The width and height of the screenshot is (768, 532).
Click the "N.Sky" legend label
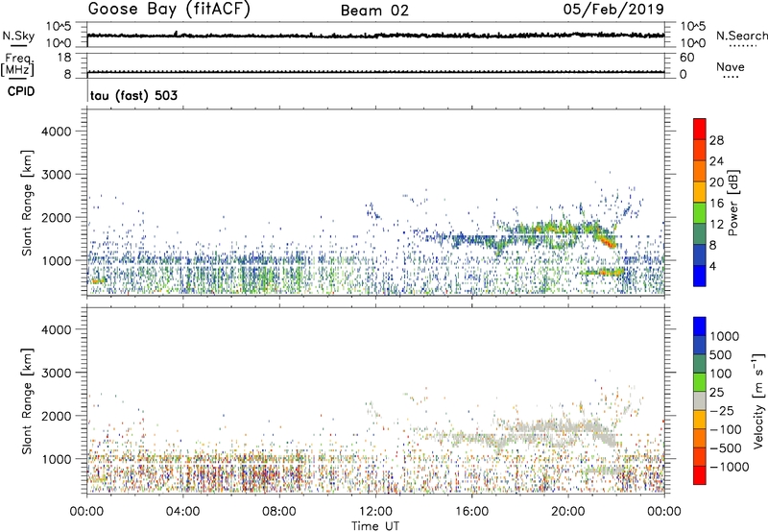[x=18, y=36]
